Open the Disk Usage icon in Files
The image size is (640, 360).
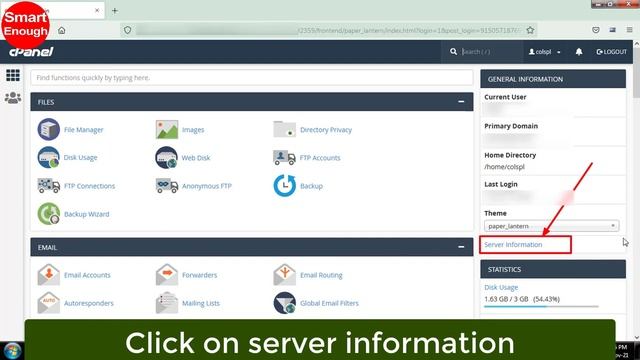click(49, 157)
